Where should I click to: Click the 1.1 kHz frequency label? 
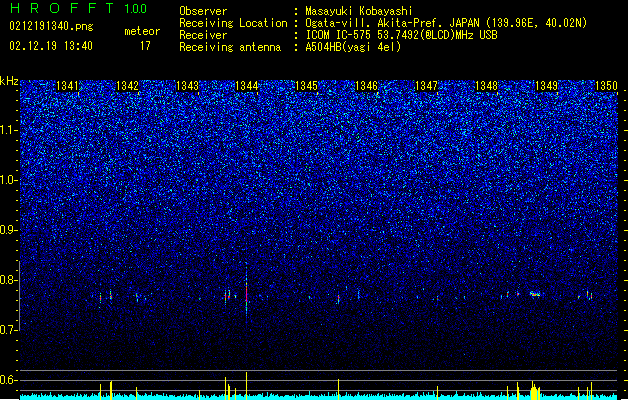point(9,130)
